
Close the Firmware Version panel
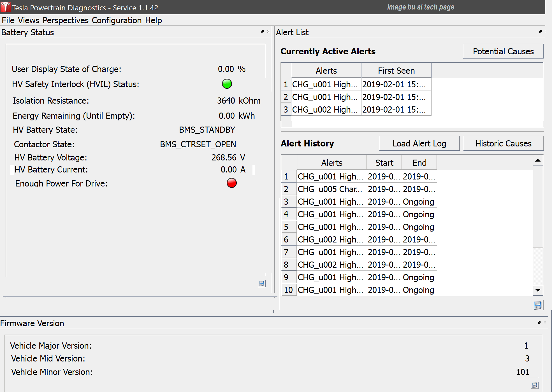[x=545, y=323]
